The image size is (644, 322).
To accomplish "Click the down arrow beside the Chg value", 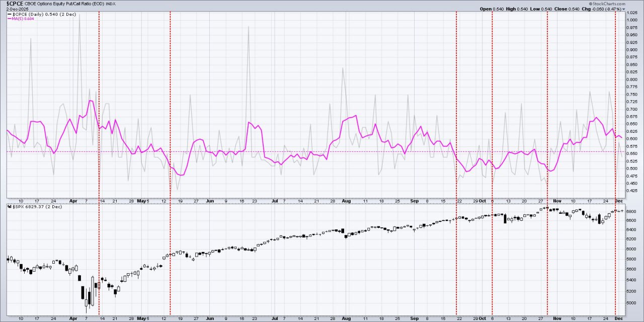I will pos(624,9).
